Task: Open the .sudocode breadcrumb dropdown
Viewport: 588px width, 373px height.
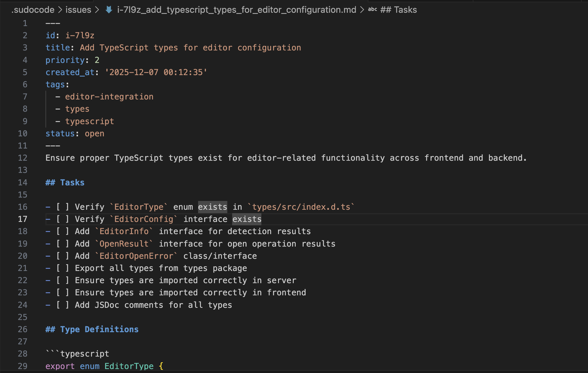Action: coord(33,9)
